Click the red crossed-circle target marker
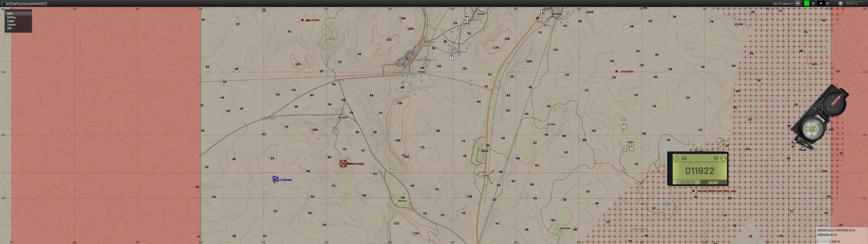The height and width of the screenshot is (244, 868). [343, 164]
